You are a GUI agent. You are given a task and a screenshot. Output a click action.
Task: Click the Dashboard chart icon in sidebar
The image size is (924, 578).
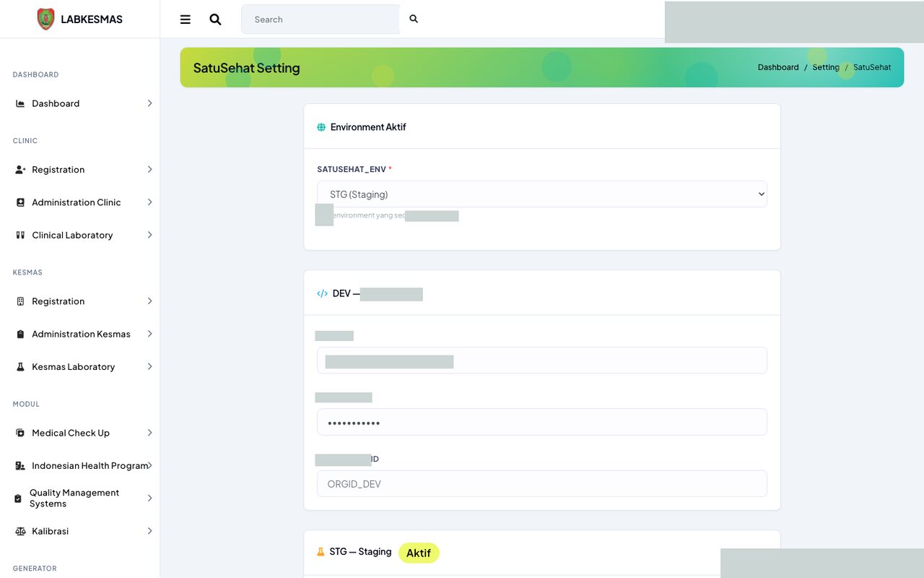click(x=20, y=103)
